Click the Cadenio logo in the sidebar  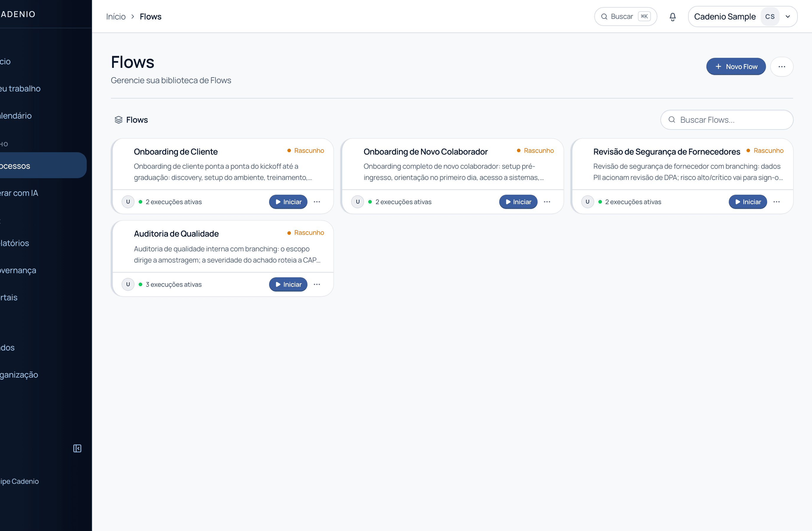[18, 14]
